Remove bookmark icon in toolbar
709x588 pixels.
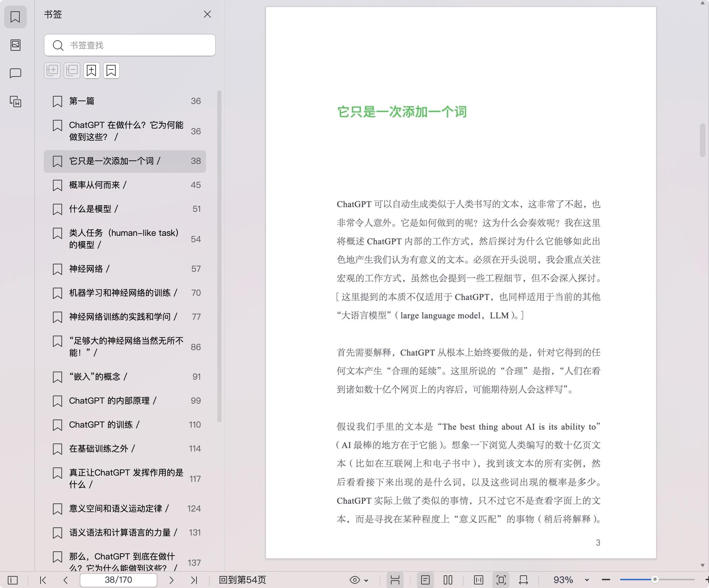111,71
